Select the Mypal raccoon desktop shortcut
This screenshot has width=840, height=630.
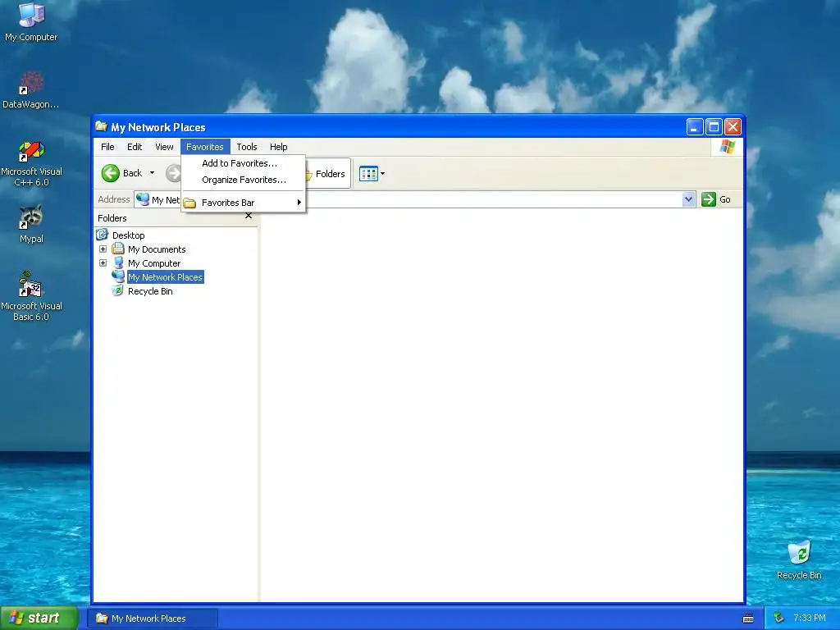point(31,225)
